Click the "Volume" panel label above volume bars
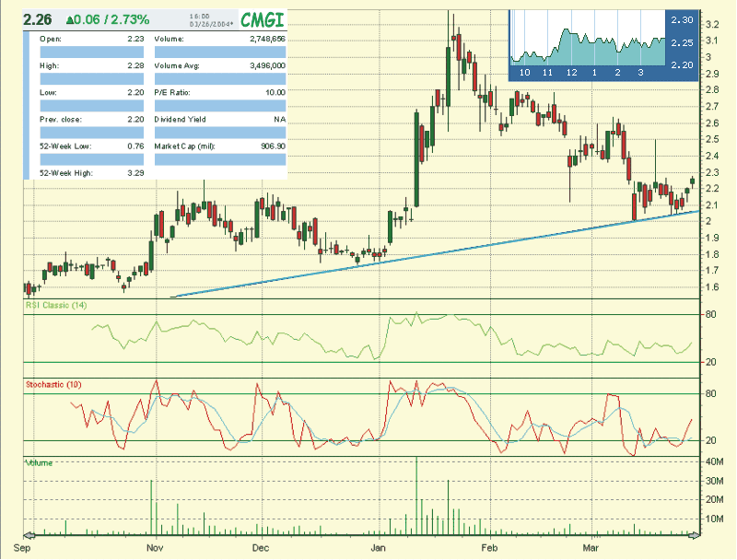 (x=39, y=462)
